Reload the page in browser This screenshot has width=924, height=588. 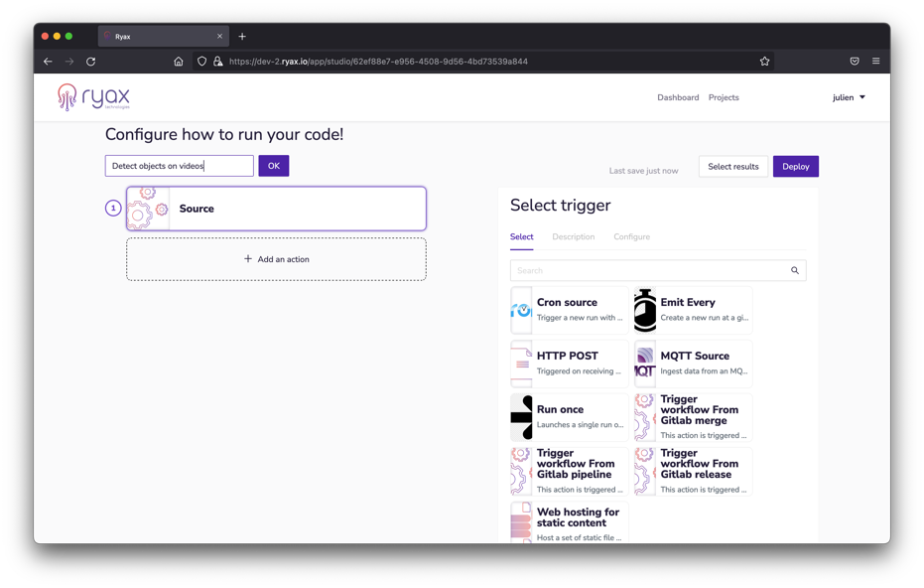point(91,62)
